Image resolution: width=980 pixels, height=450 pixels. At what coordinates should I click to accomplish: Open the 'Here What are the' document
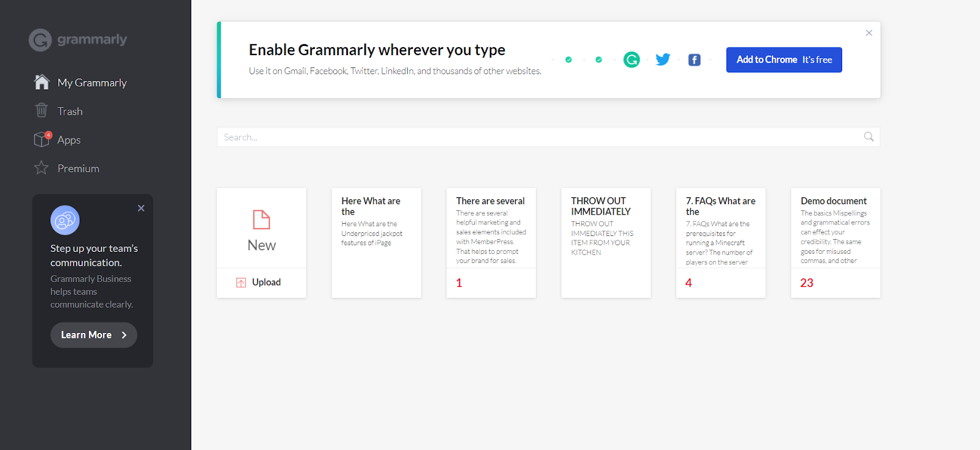[376, 243]
